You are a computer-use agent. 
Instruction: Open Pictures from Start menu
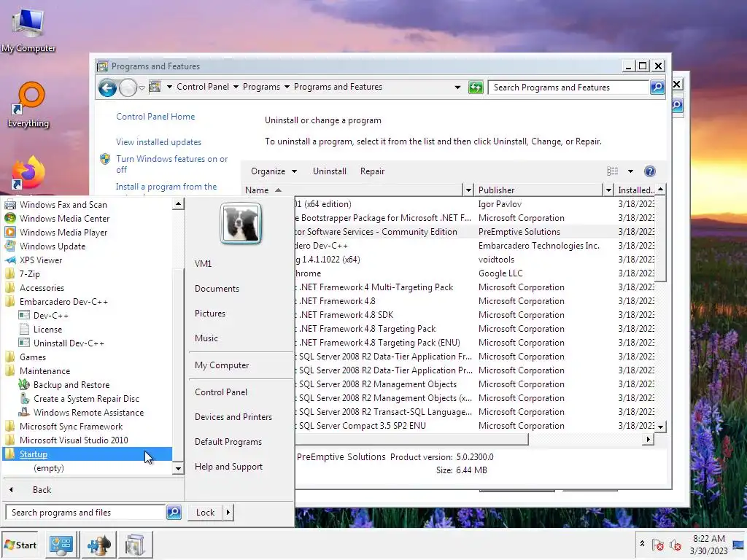pyautogui.click(x=210, y=314)
